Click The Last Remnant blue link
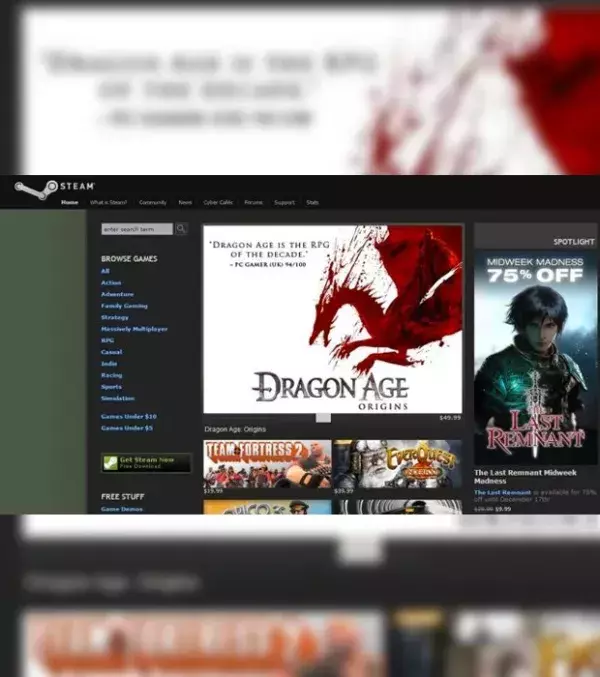600x677 pixels. click(x=502, y=492)
